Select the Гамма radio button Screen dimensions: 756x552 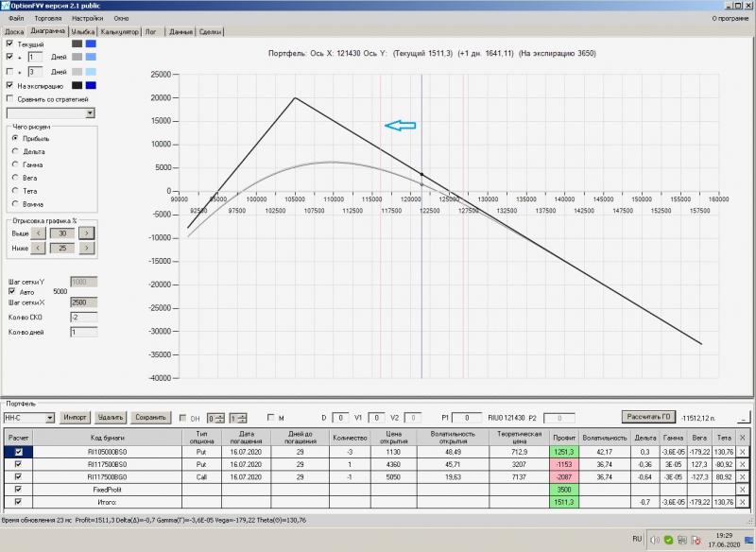pos(15,164)
